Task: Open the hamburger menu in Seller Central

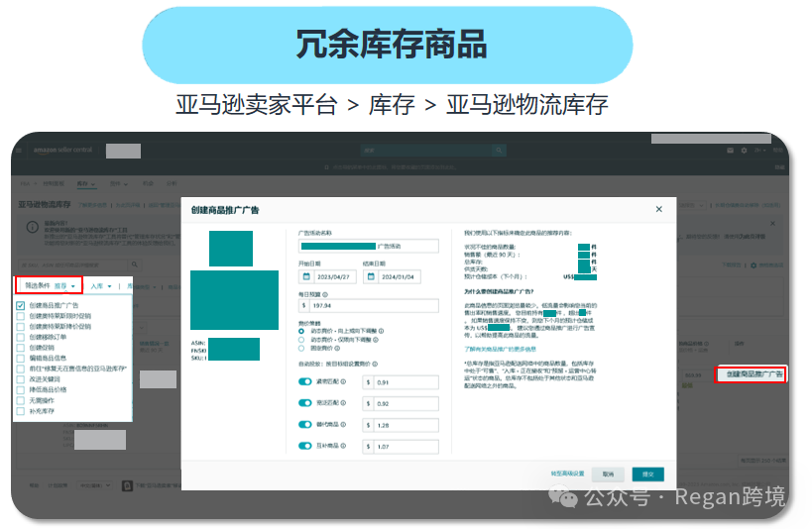Action: pos(19,151)
